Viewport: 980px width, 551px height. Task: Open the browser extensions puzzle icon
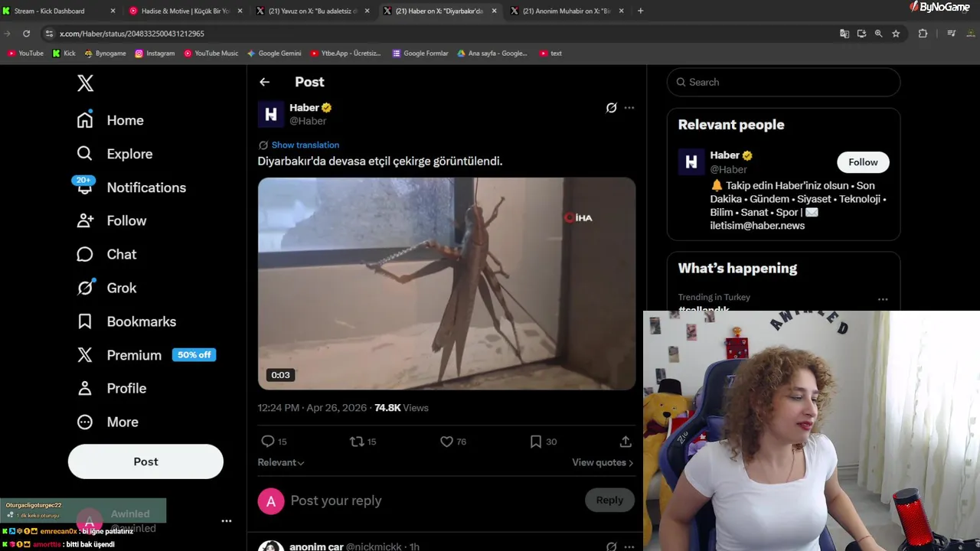coord(923,34)
